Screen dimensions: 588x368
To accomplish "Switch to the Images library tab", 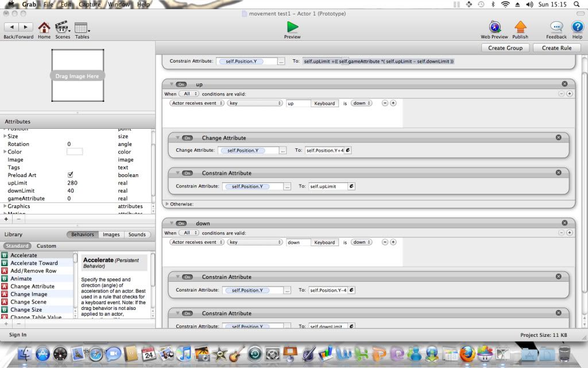I will pos(111,235).
